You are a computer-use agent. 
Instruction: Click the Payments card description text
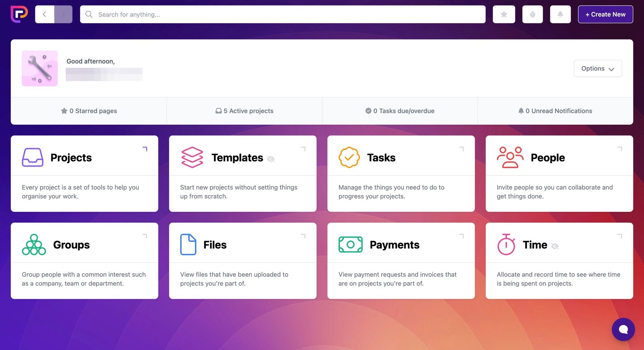(x=397, y=279)
